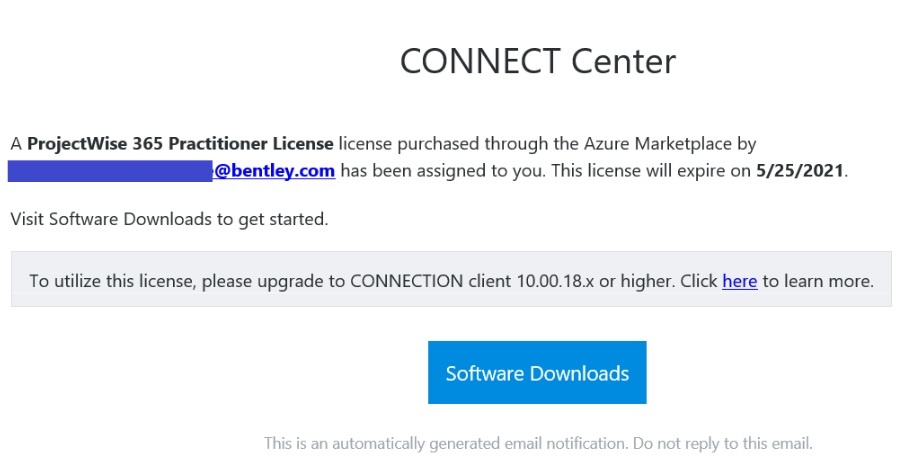Click the phrase "license purchased through the"

458,143
